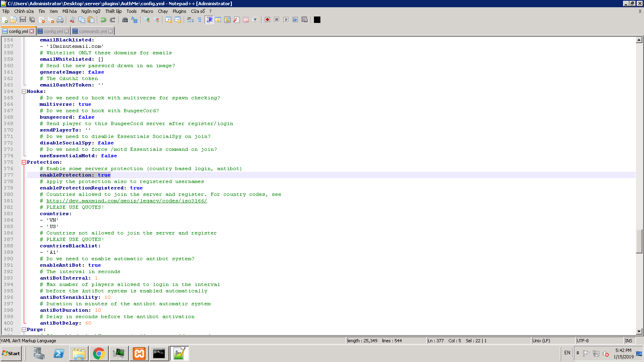This screenshot has width=644, height=362.
Task: Click the black square toolbar swatch
Action: pos(317,20)
